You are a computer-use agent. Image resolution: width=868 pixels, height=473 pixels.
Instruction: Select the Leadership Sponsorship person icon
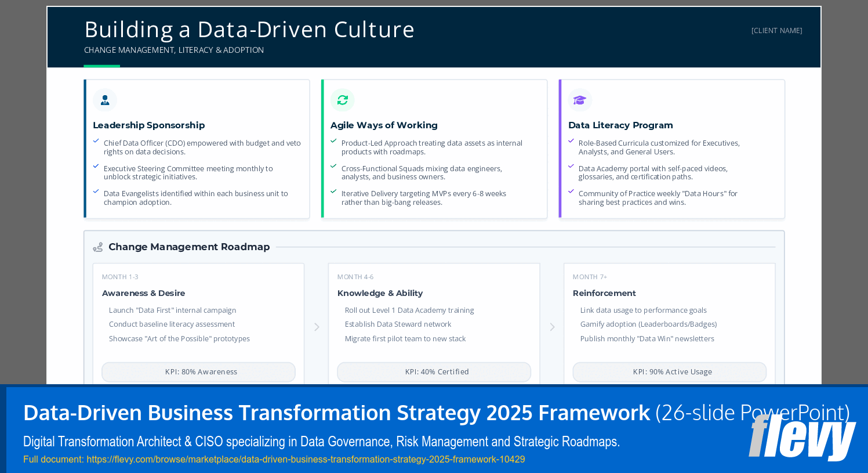105,100
